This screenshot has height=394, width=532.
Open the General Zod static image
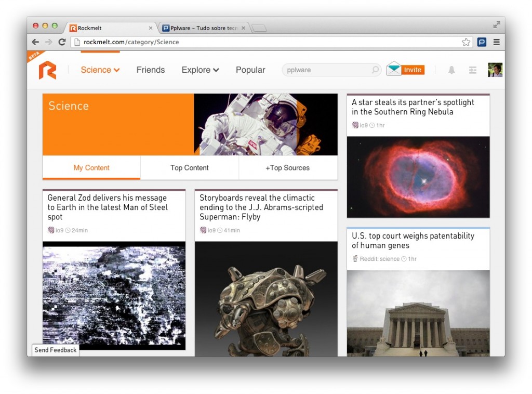tap(114, 295)
